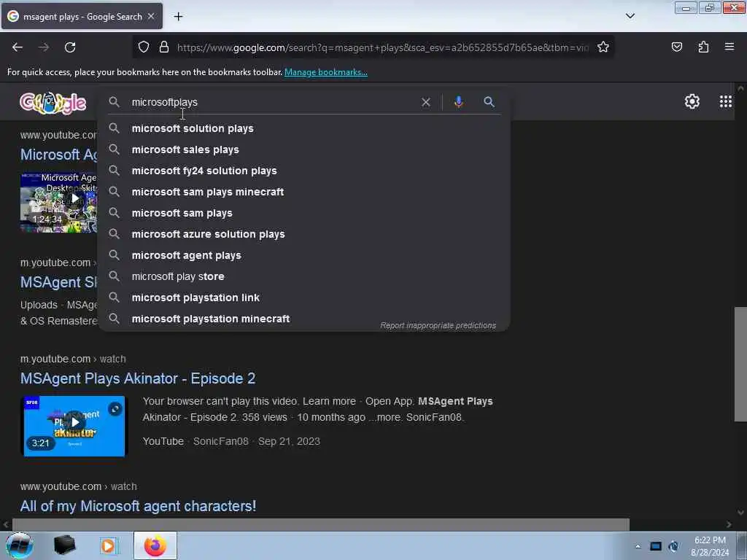The image size is (747, 560).
Task: Switch to Firefox in the taskbar
Action: (x=155, y=545)
